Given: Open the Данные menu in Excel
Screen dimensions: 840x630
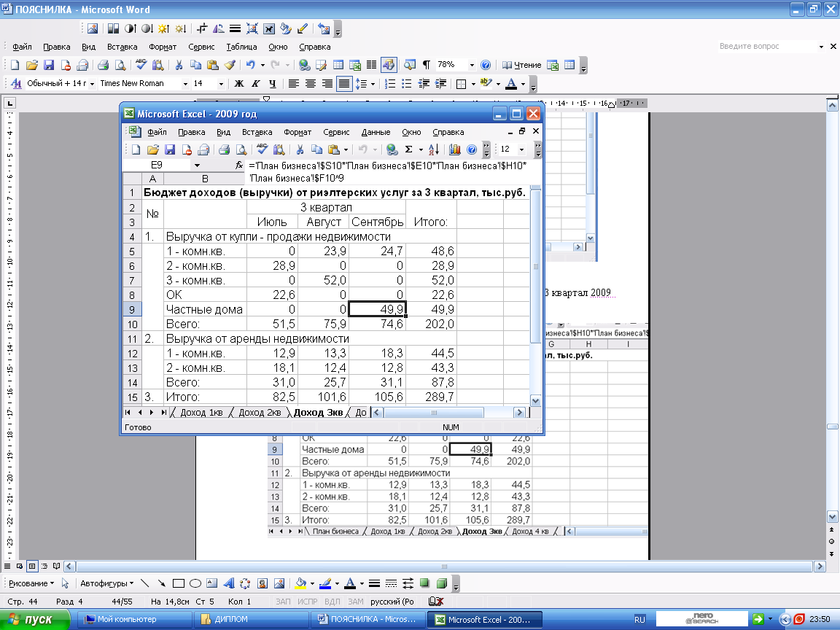Looking at the screenshot, I should click(376, 132).
